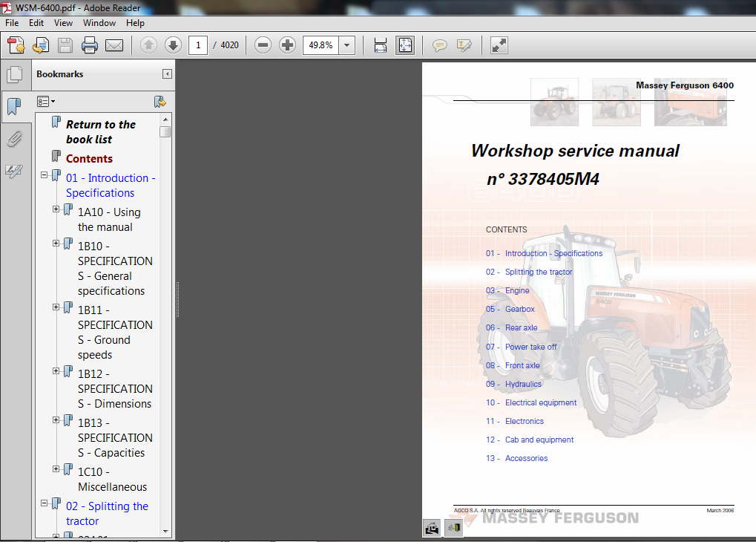Select the fit width scrolling icon
Screen dimensions: 756x542
(x=381, y=45)
